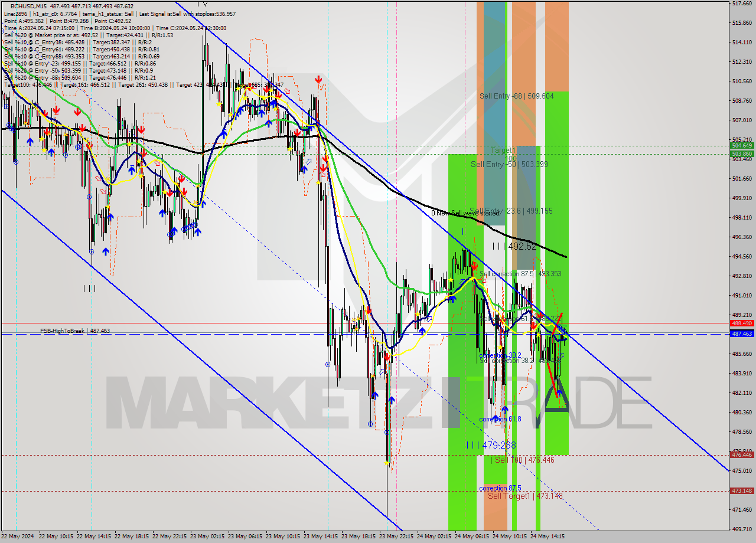This screenshot has width=756, height=543.
Task: Click the '22 May 22:15' time axis label
Action: point(170,537)
